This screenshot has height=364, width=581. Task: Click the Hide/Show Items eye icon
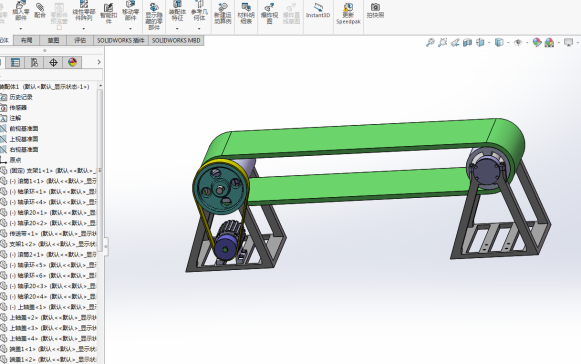[x=518, y=43]
